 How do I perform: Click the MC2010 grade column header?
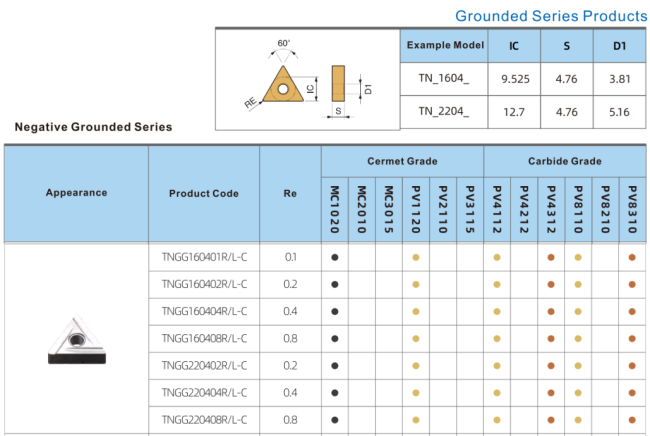(x=362, y=209)
